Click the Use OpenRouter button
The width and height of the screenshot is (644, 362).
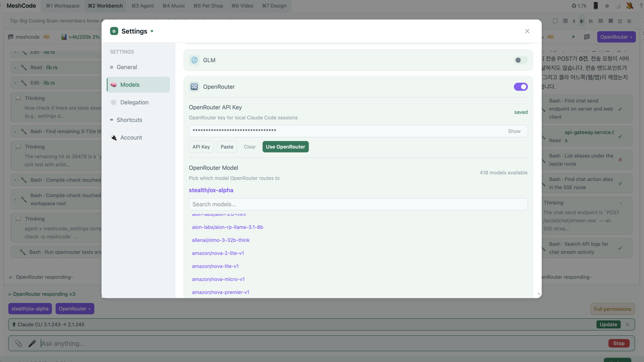(285, 147)
